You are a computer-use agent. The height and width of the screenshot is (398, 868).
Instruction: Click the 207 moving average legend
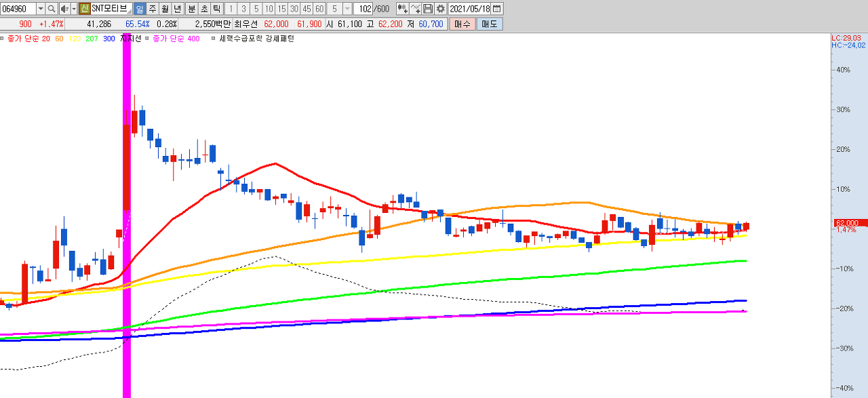pyautogui.click(x=92, y=39)
